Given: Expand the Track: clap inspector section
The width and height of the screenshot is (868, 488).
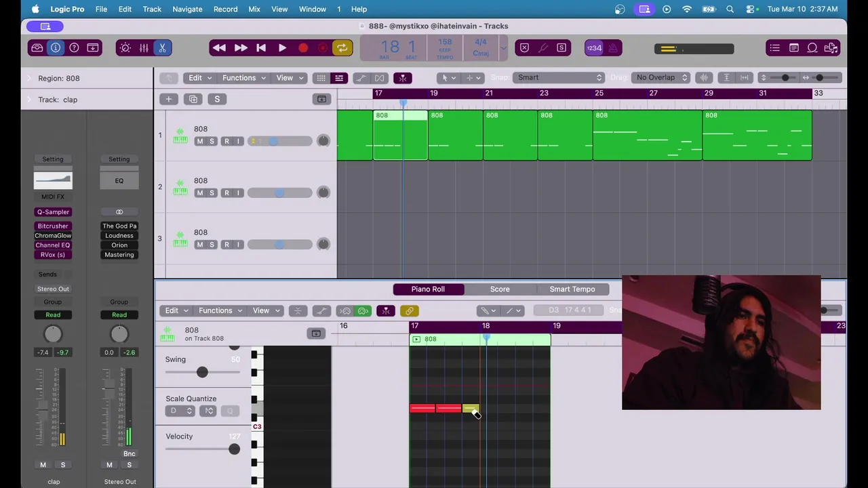Looking at the screenshot, I should 28,100.
